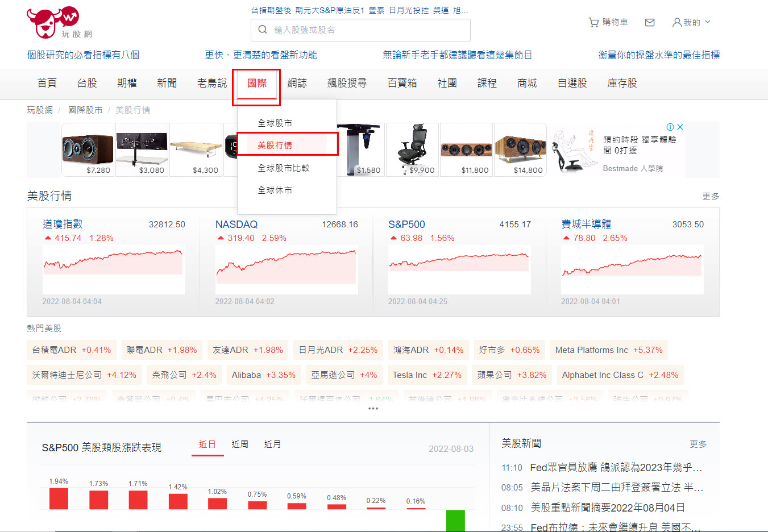Switch to the 近周 tab

(240, 444)
